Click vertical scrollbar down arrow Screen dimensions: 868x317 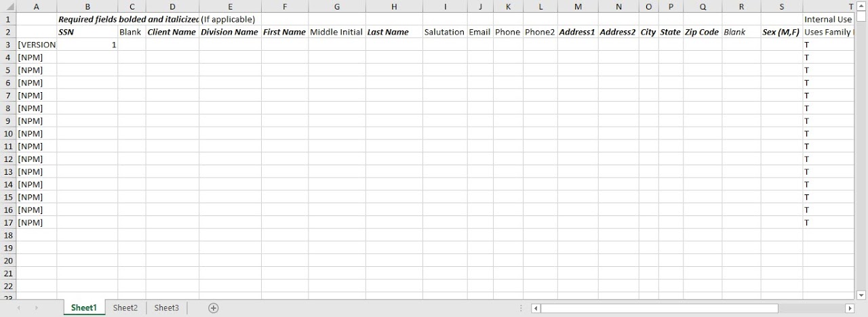point(861,295)
